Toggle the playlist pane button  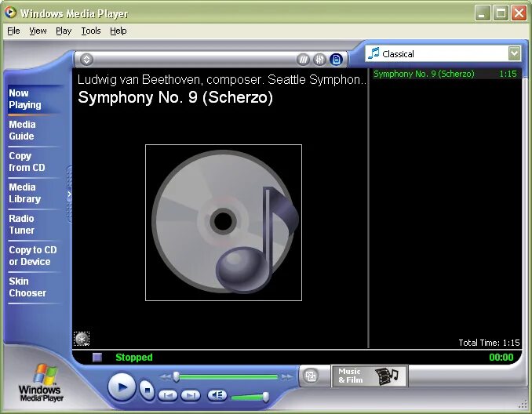[x=336, y=60]
